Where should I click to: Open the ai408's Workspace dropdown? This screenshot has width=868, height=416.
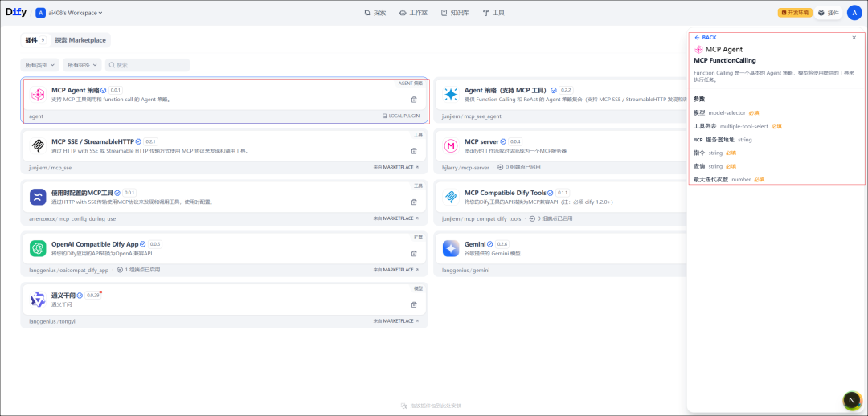(x=70, y=13)
